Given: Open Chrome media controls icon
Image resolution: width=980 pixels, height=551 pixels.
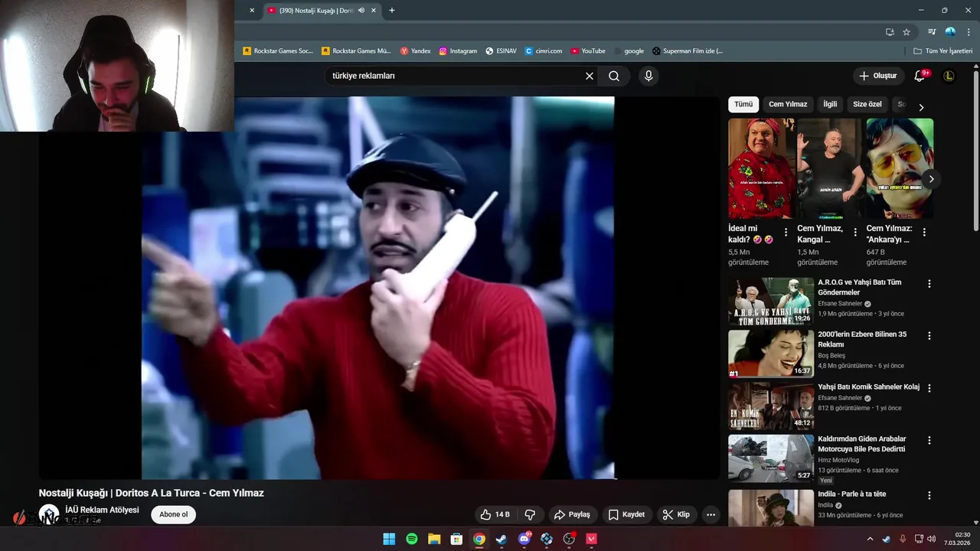Looking at the screenshot, I should click(932, 32).
